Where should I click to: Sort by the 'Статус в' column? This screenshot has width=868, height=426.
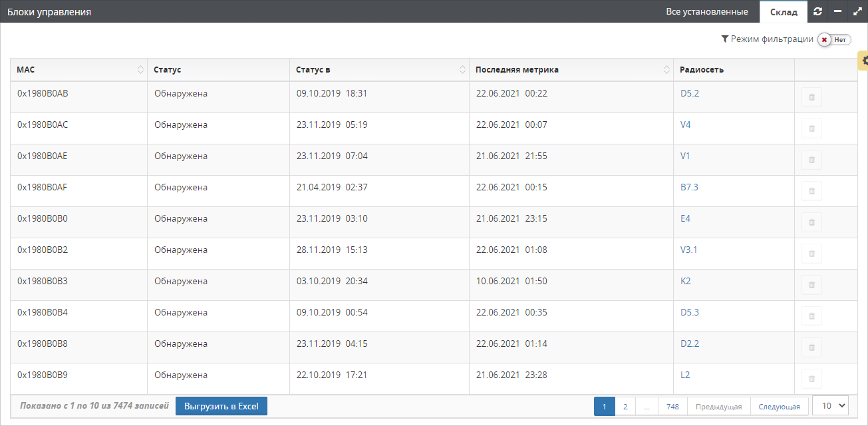pyautogui.click(x=379, y=70)
